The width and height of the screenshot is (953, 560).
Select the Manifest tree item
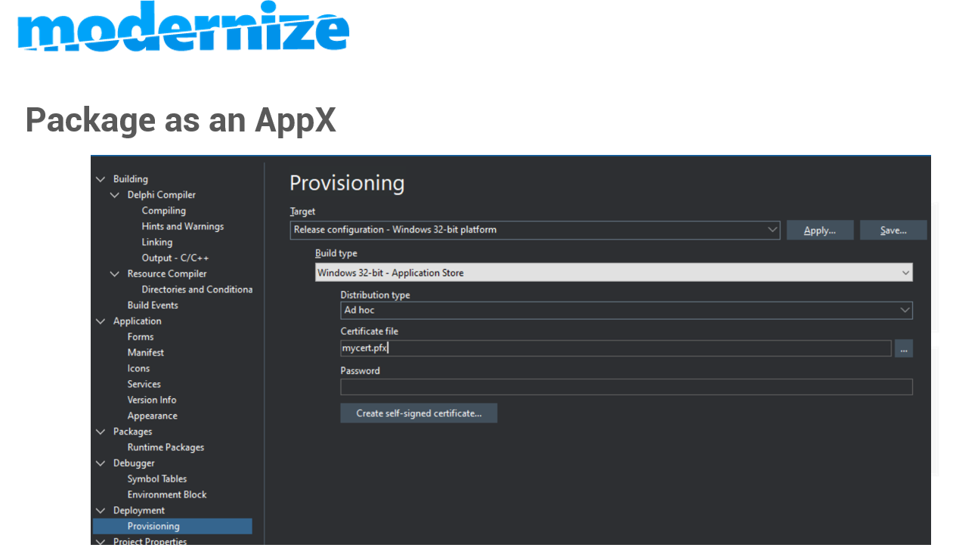click(145, 352)
